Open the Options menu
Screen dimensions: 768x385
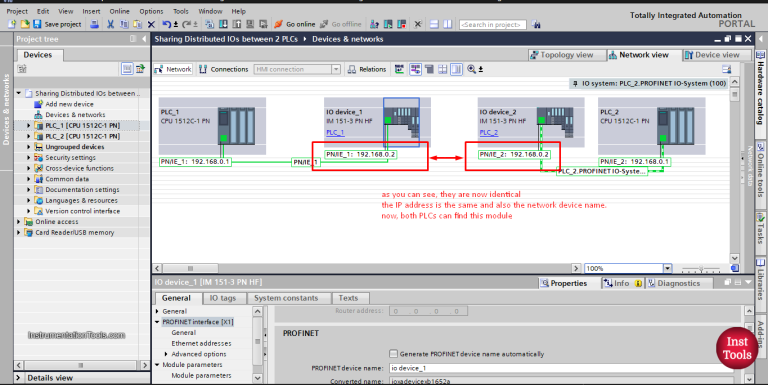point(151,11)
